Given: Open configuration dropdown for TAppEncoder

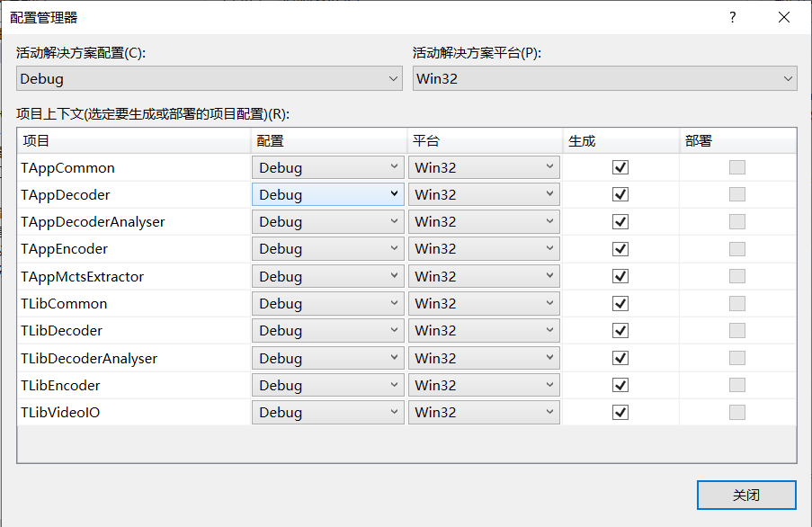Looking at the screenshot, I should click(328, 249).
